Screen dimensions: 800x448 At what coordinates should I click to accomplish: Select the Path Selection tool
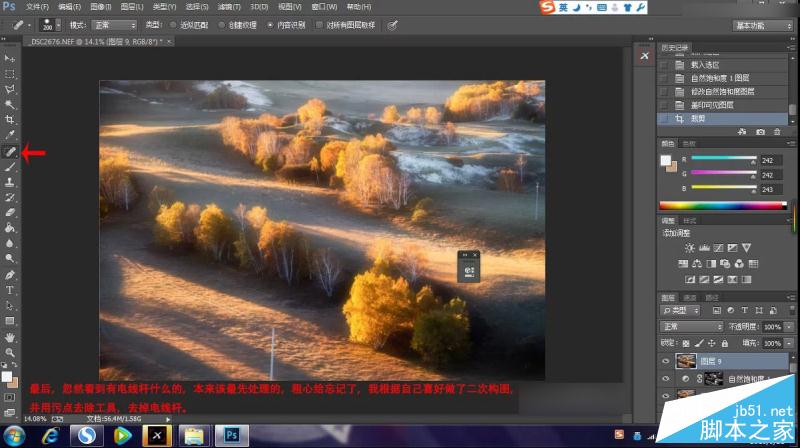point(10,306)
